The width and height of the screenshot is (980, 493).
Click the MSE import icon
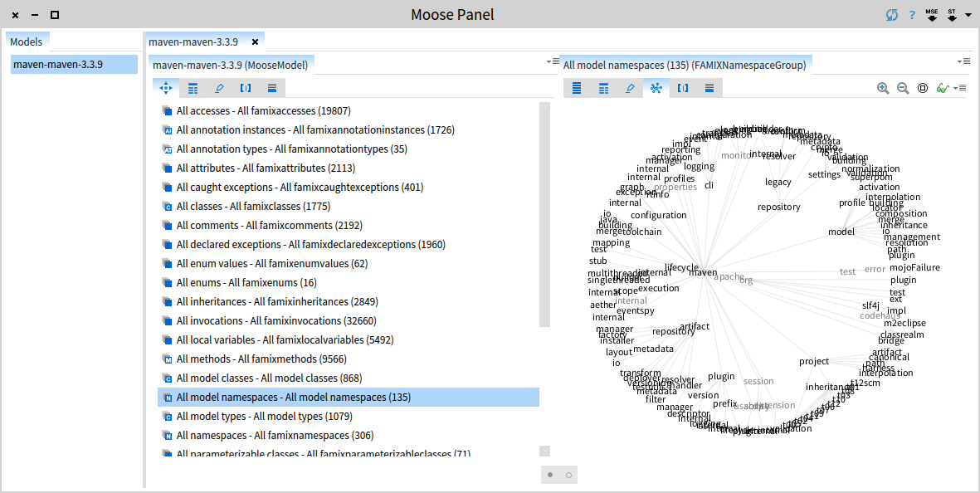pyautogui.click(x=932, y=15)
